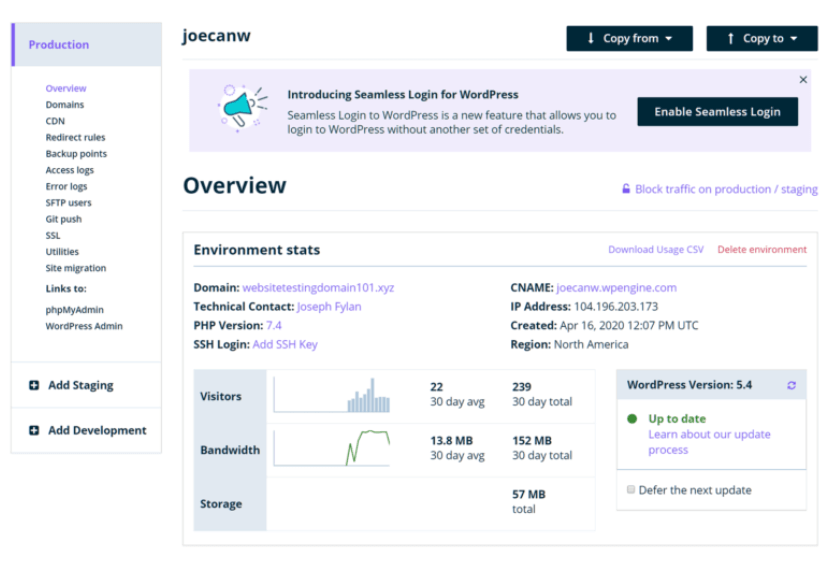830x562 pixels.
Task: Tick the Defer the next update checkbox
Action: point(630,490)
